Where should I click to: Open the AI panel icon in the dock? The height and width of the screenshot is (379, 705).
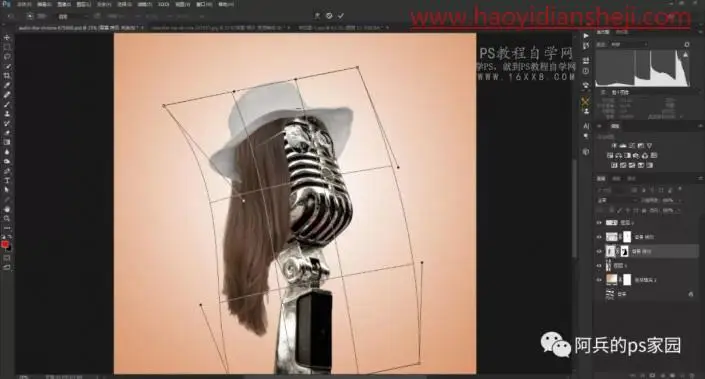click(x=585, y=126)
